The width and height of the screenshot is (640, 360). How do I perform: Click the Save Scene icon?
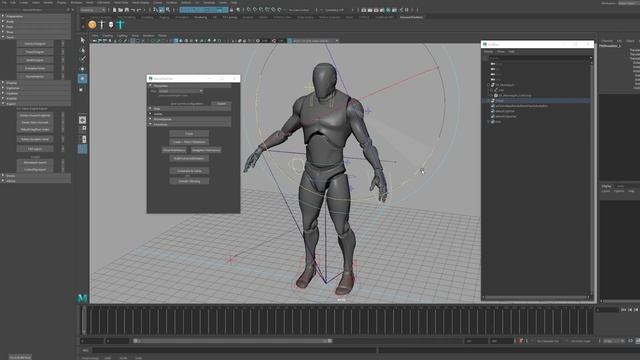click(127, 10)
